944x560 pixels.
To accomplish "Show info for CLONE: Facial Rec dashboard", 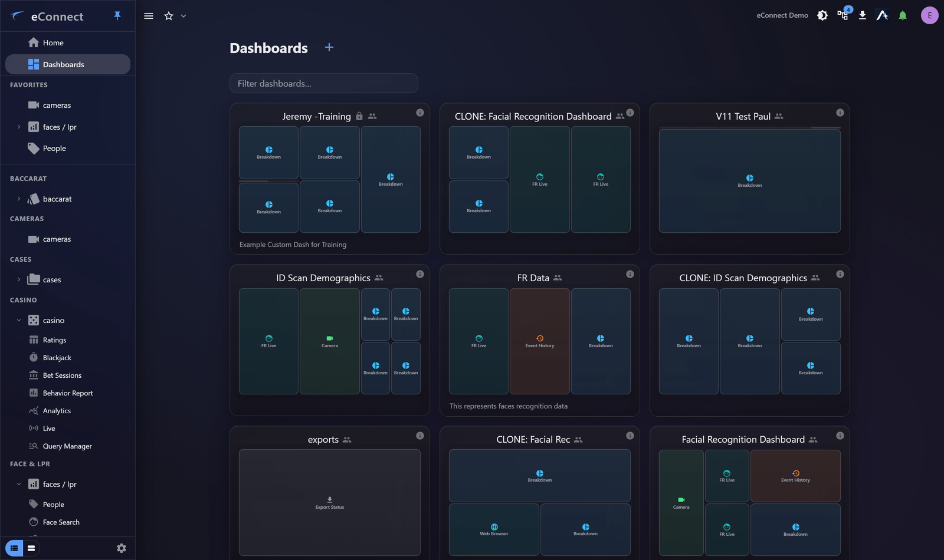I will pos(630,436).
